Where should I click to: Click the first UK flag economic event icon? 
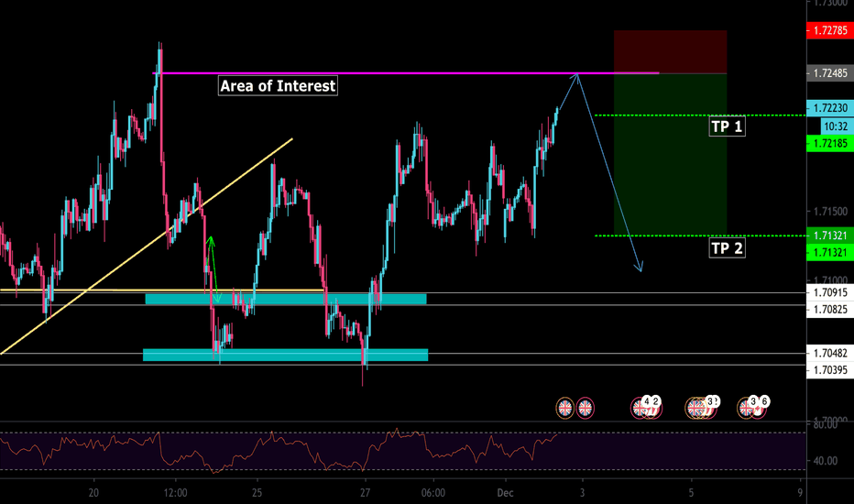coord(565,407)
